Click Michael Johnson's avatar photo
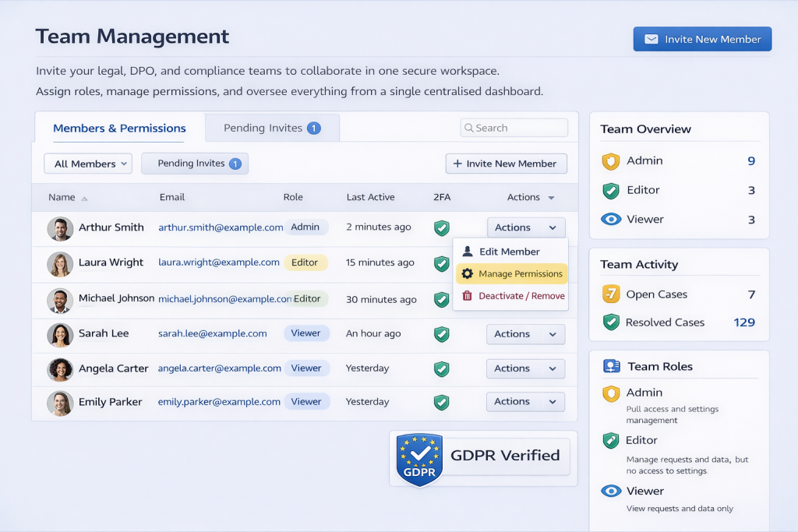Viewport: 798px width, 532px height. coord(60,299)
